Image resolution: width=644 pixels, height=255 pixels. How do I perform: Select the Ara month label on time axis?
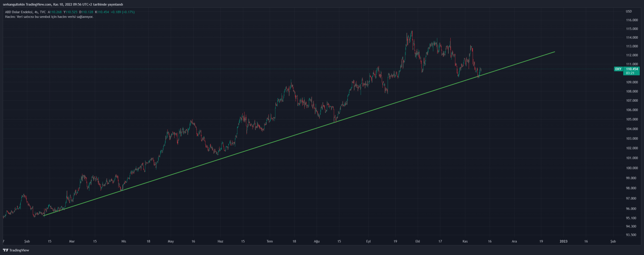514,241
